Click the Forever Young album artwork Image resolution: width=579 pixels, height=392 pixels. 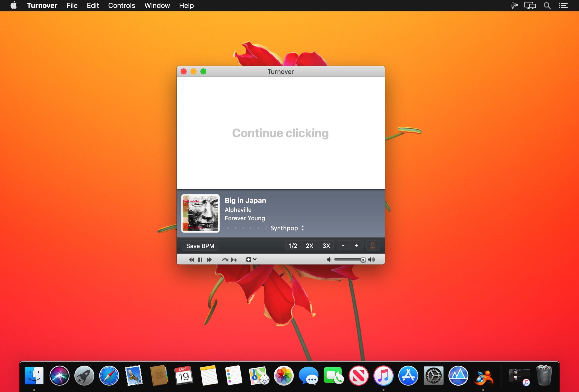tap(200, 213)
